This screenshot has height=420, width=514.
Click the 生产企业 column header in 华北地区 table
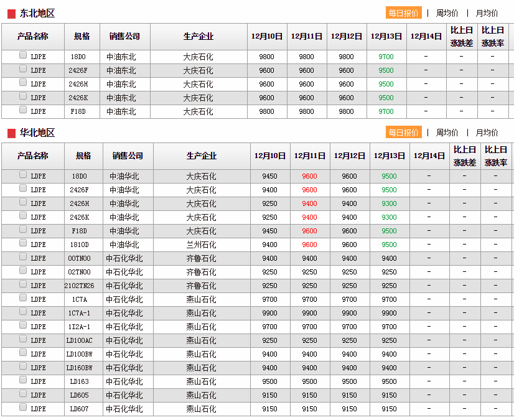tap(202, 156)
